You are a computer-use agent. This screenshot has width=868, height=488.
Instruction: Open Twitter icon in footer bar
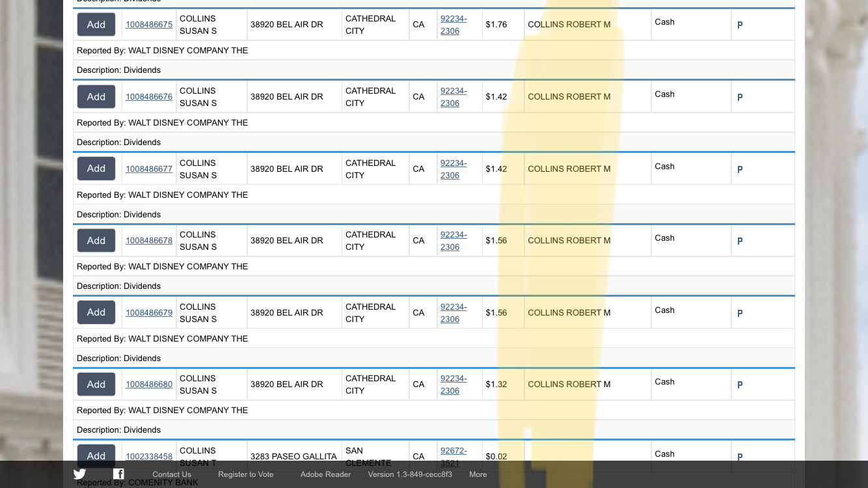pyautogui.click(x=79, y=474)
